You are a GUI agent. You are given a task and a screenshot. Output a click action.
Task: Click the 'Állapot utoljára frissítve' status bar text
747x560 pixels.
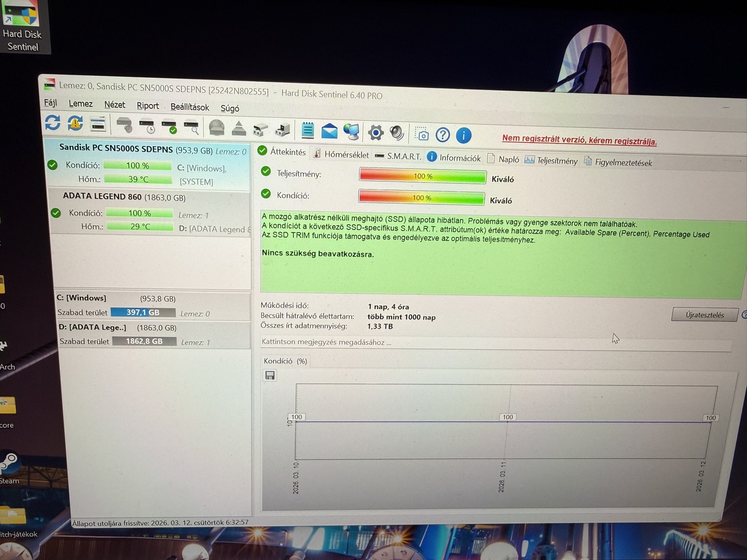pos(160,522)
